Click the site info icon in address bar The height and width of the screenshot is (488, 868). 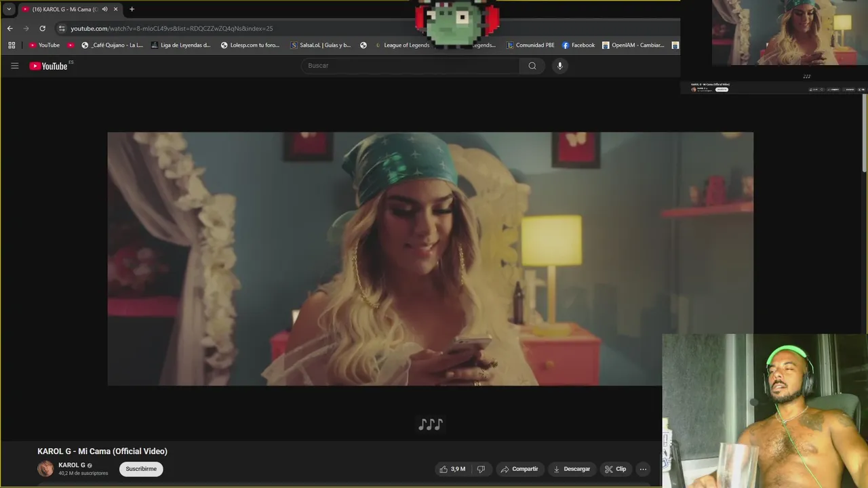62,28
